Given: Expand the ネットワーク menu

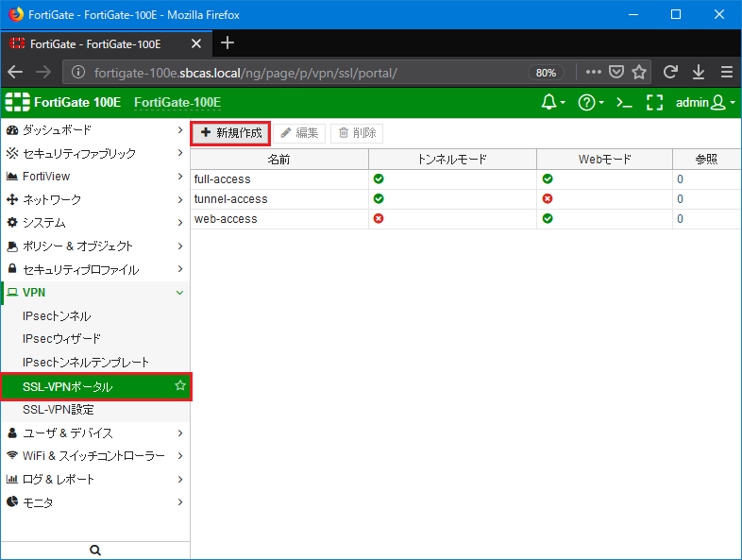Looking at the screenshot, I should coord(94,199).
